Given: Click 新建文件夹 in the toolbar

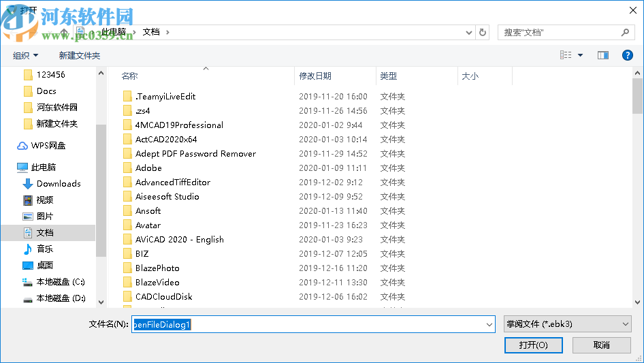Looking at the screenshot, I should point(79,55).
